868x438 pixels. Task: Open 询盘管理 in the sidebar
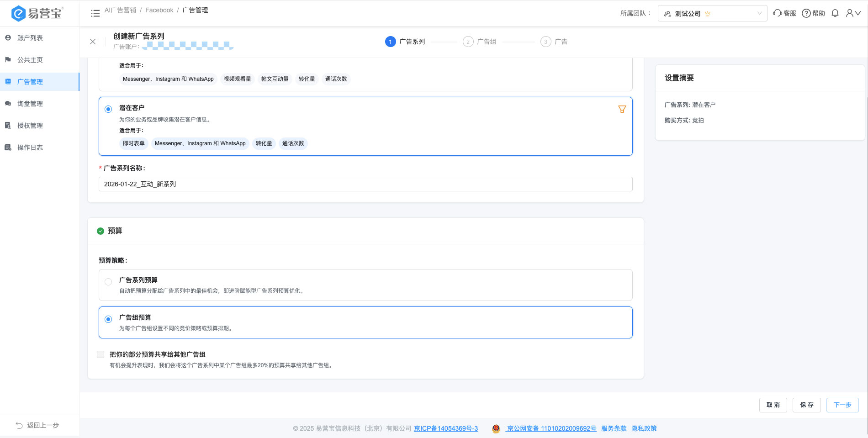click(30, 104)
